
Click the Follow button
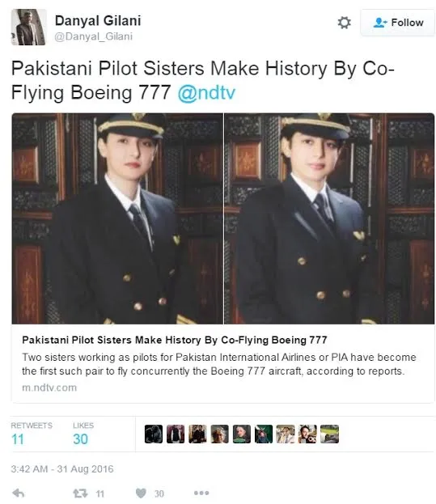[397, 23]
